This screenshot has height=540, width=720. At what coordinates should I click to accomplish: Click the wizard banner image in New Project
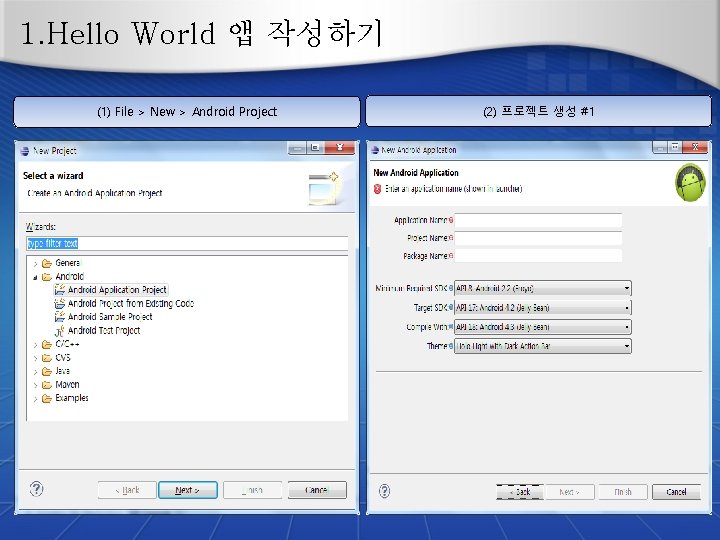[323, 188]
